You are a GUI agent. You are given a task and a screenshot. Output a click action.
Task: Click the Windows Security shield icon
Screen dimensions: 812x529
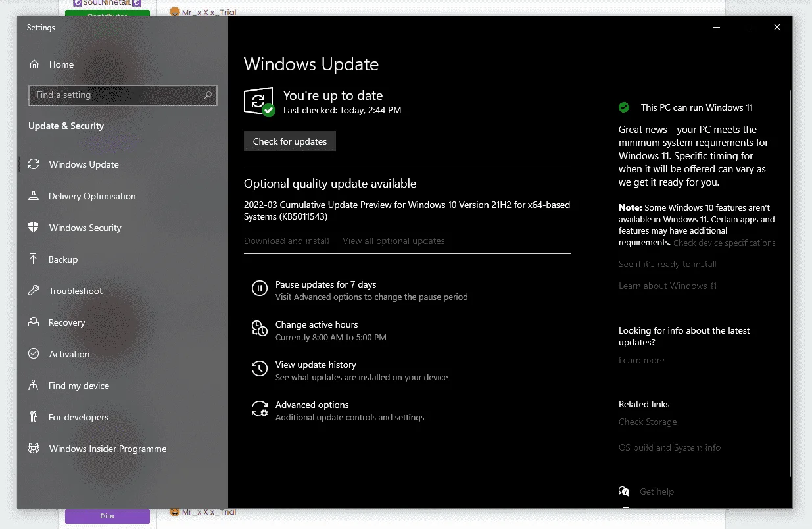click(34, 228)
